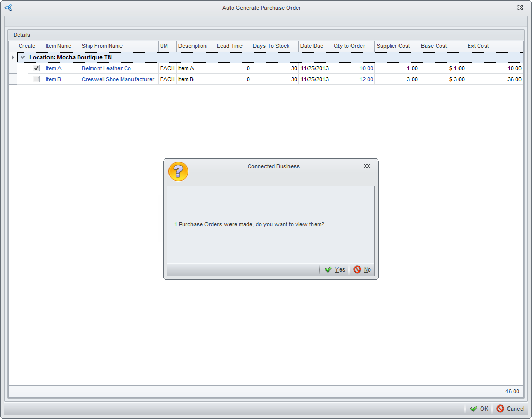532x419 pixels.
Task: Click No in the dialog
Action: coord(362,269)
